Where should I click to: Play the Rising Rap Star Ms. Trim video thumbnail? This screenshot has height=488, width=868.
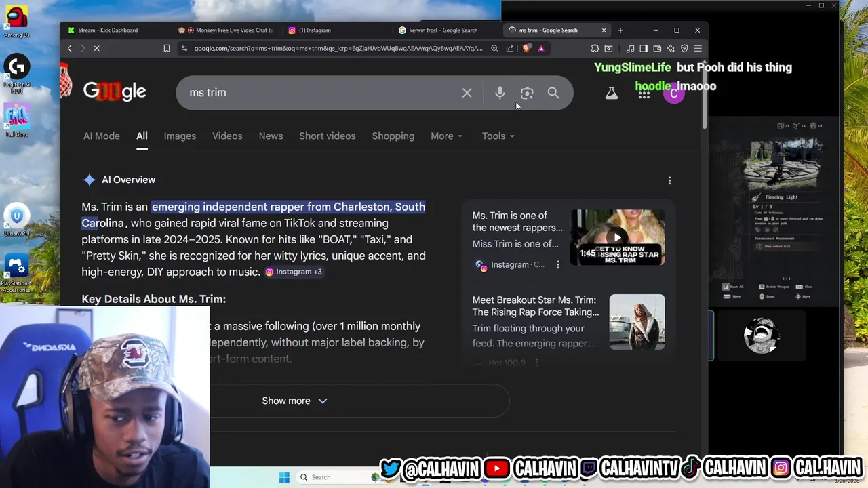pyautogui.click(x=617, y=237)
